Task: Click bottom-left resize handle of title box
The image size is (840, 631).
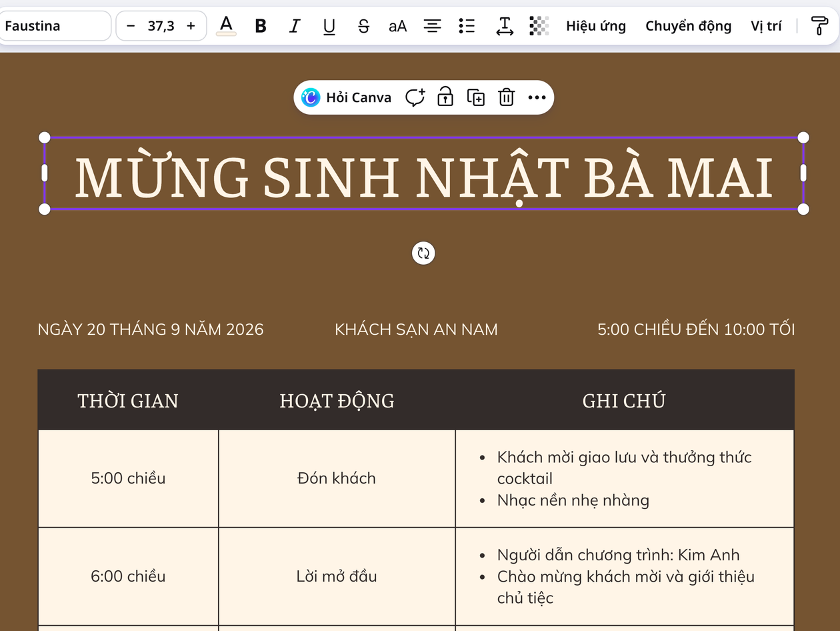Action: point(45,209)
